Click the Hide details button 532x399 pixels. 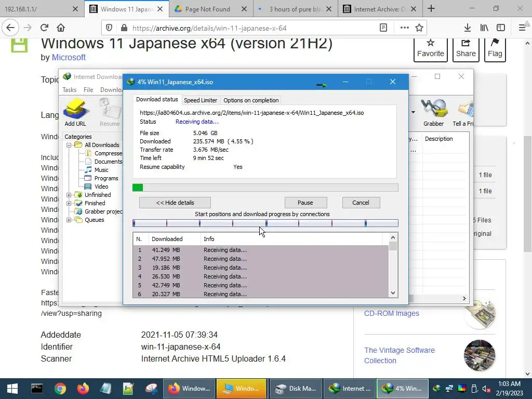pos(175,203)
